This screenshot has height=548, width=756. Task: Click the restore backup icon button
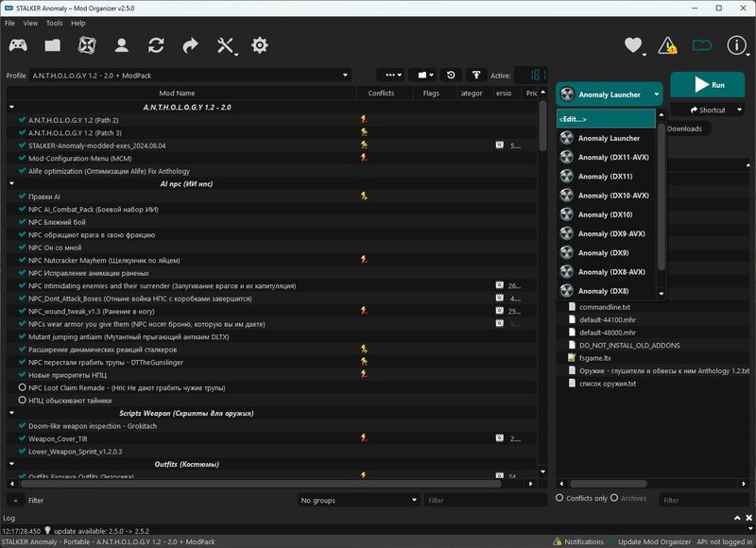[x=451, y=76]
